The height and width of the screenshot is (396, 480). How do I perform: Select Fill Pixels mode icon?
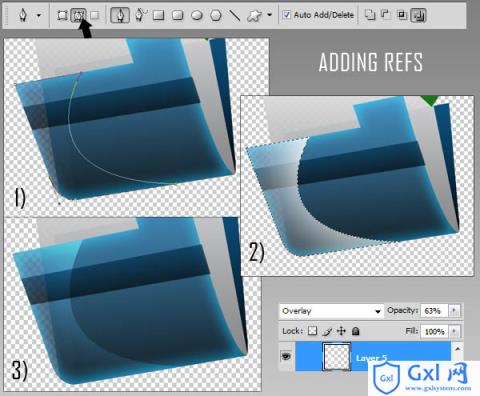tap(95, 15)
